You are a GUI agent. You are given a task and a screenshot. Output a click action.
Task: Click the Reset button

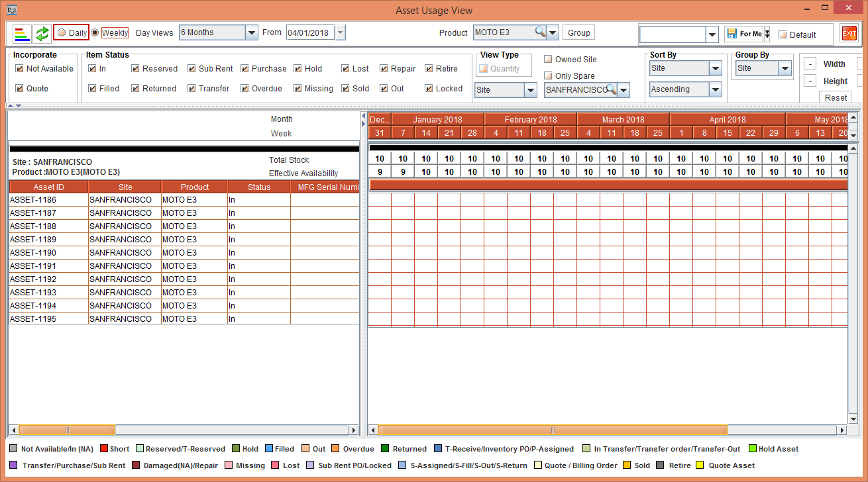click(x=836, y=97)
